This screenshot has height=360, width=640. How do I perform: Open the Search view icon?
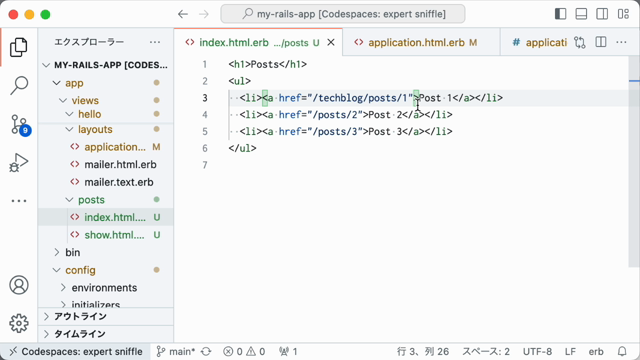tap(19, 85)
